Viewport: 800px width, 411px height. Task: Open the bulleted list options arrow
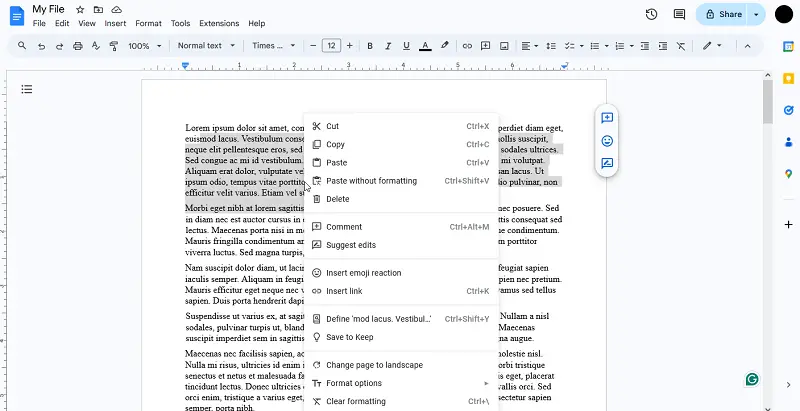point(607,46)
